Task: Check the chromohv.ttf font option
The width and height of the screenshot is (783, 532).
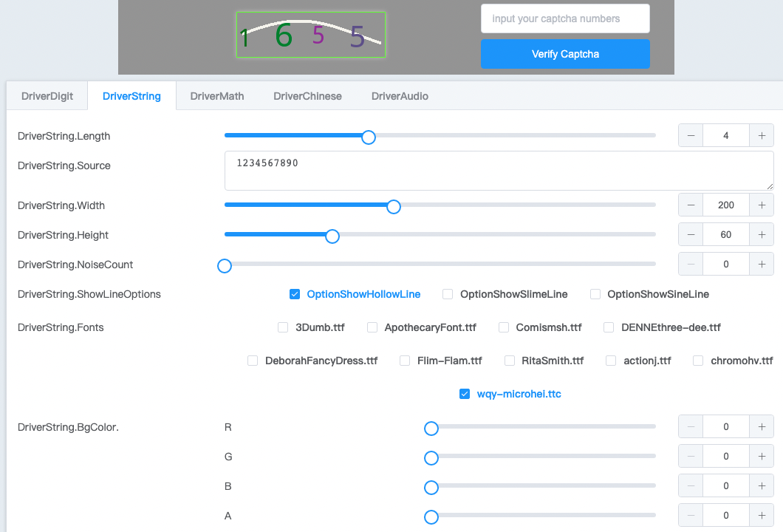Action: click(698, 361)
